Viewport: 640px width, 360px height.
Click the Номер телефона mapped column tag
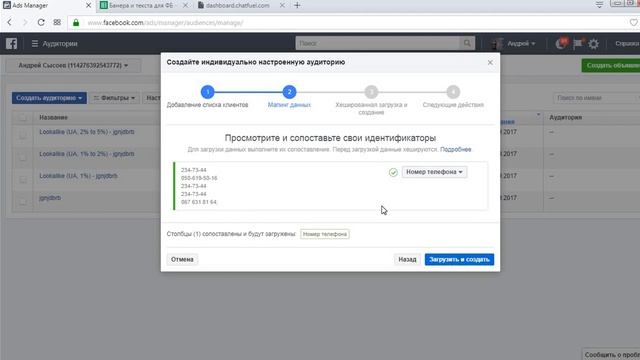click(325, 234)
